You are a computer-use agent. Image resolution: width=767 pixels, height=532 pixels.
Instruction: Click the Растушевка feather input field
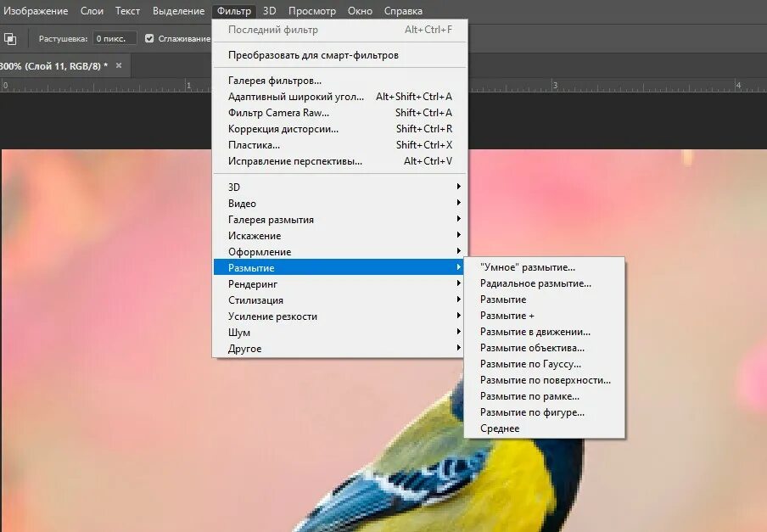(114, 39)
